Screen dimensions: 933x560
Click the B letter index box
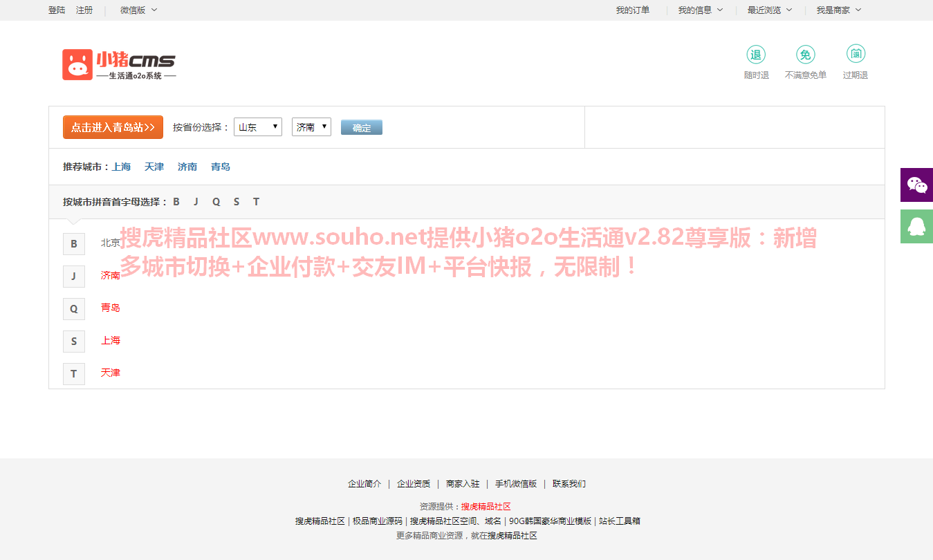[x=74, y=244]
